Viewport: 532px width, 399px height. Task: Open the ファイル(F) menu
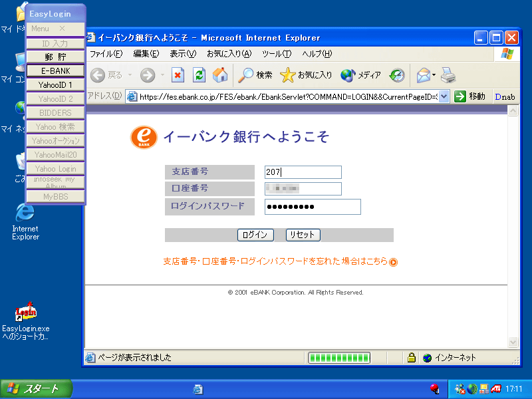[x=106, y=54]
